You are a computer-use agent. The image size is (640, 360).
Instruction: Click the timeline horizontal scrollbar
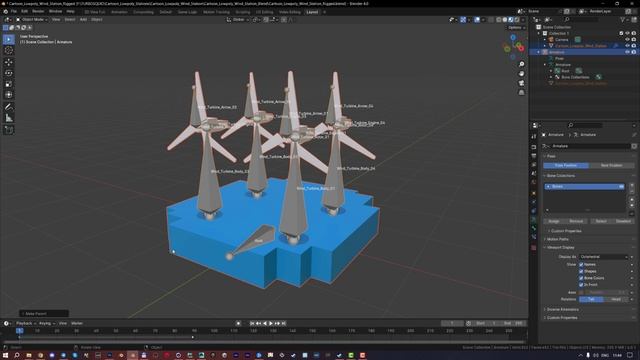[x=264, y=342]
